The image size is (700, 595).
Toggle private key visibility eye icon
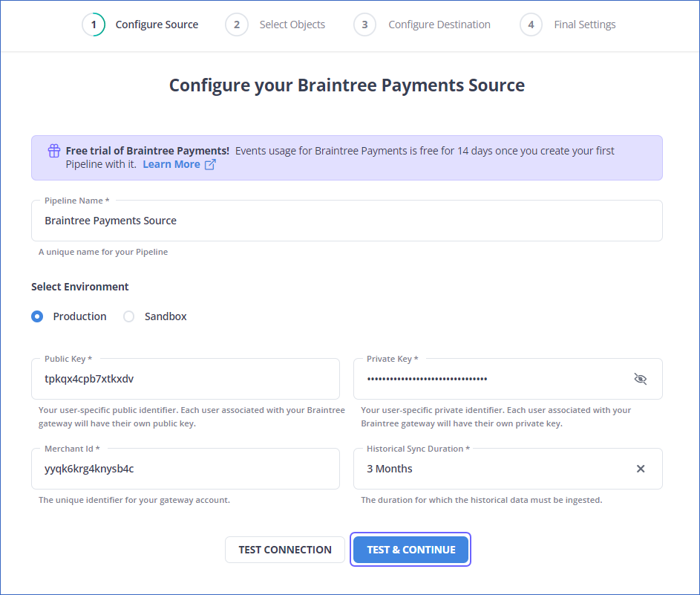tap(640, 379)
